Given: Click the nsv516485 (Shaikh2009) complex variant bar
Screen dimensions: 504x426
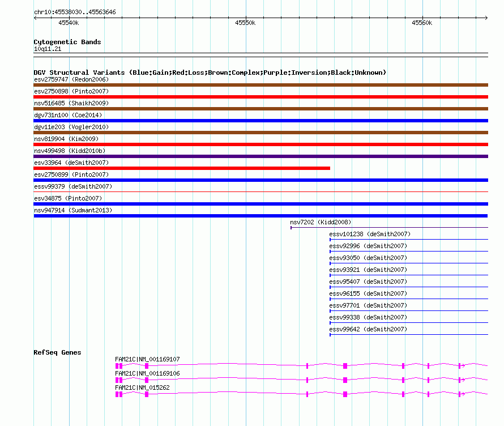Looking at the screenshot, I should click(260, 109).
